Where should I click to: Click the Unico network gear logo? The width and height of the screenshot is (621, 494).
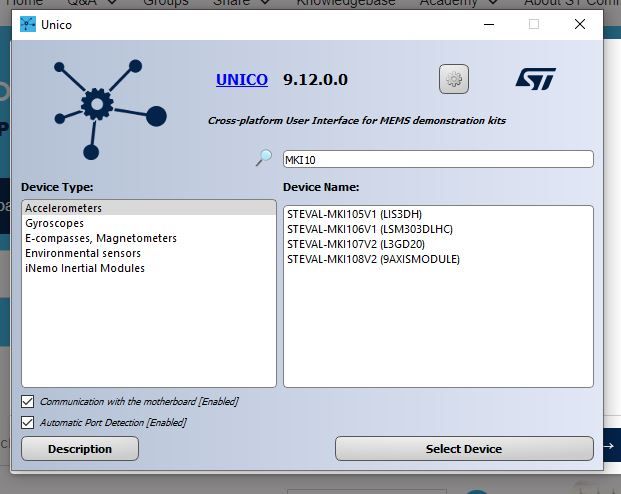(110, 109)
